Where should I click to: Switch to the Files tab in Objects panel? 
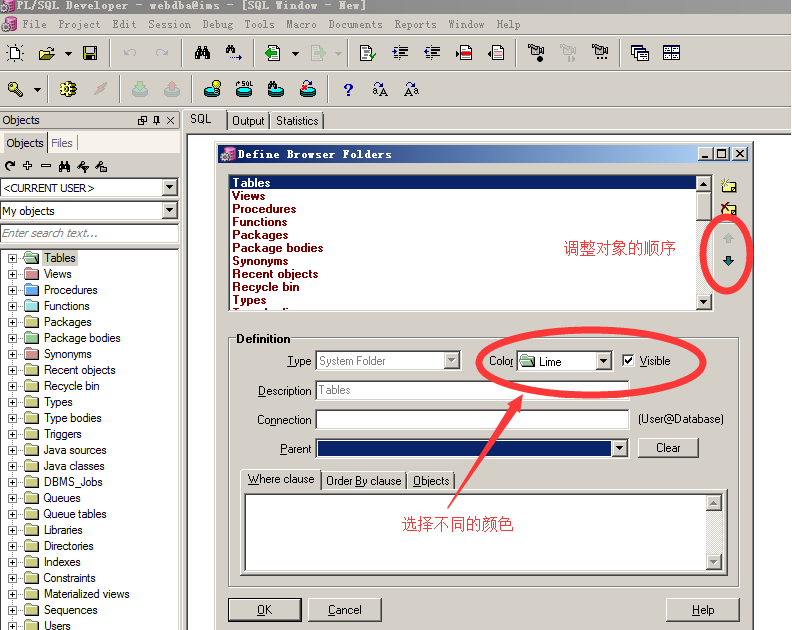coord(62,143)
